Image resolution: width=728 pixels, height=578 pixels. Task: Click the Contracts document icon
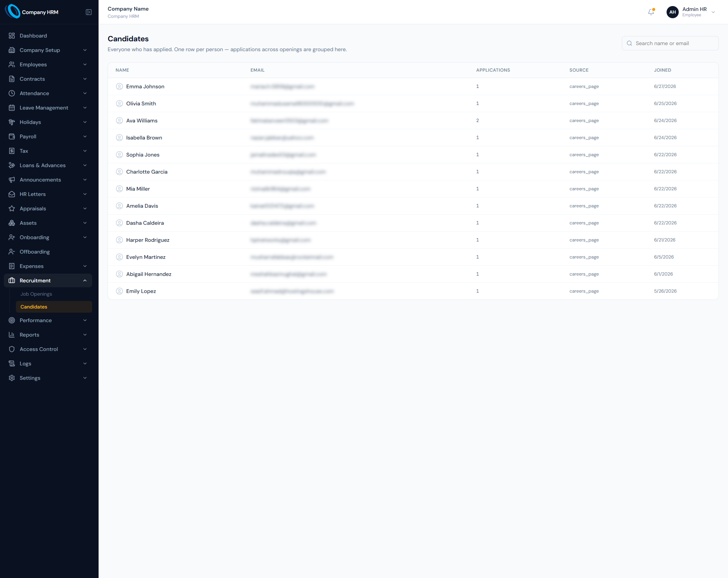[12, 79]
